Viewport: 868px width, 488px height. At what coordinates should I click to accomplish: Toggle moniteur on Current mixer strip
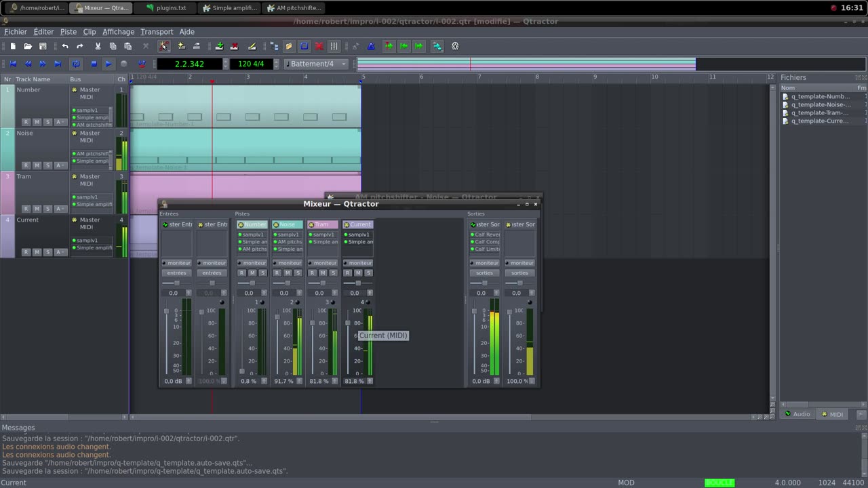coord(357,263)
